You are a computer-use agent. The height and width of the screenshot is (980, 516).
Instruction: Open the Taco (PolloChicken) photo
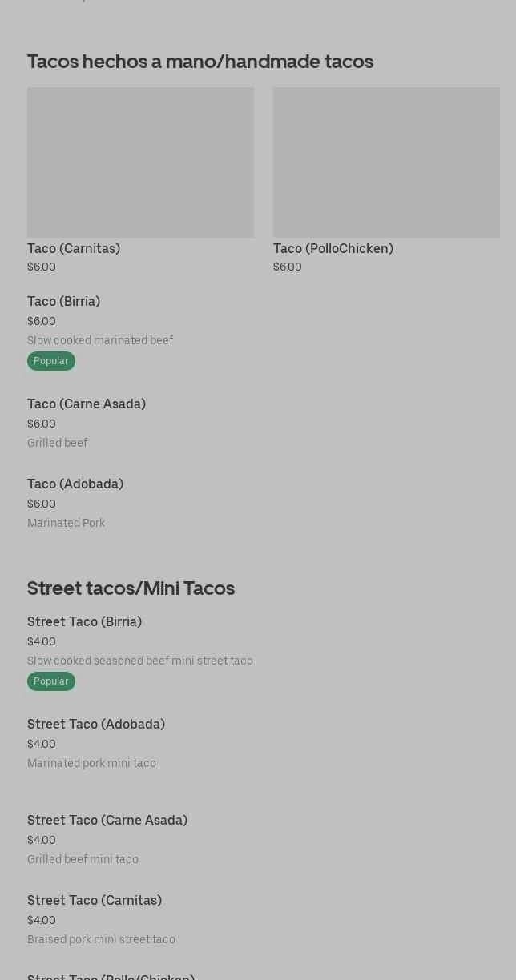[x=386, y=163]
